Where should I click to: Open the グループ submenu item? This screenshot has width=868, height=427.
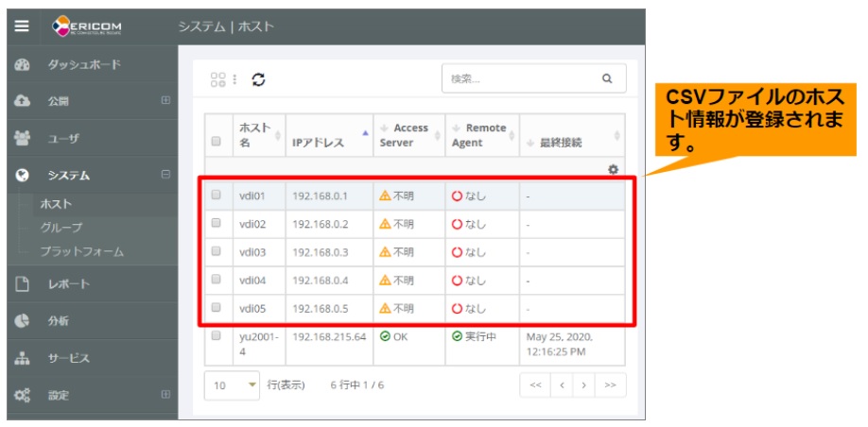(x=61, y=228)
